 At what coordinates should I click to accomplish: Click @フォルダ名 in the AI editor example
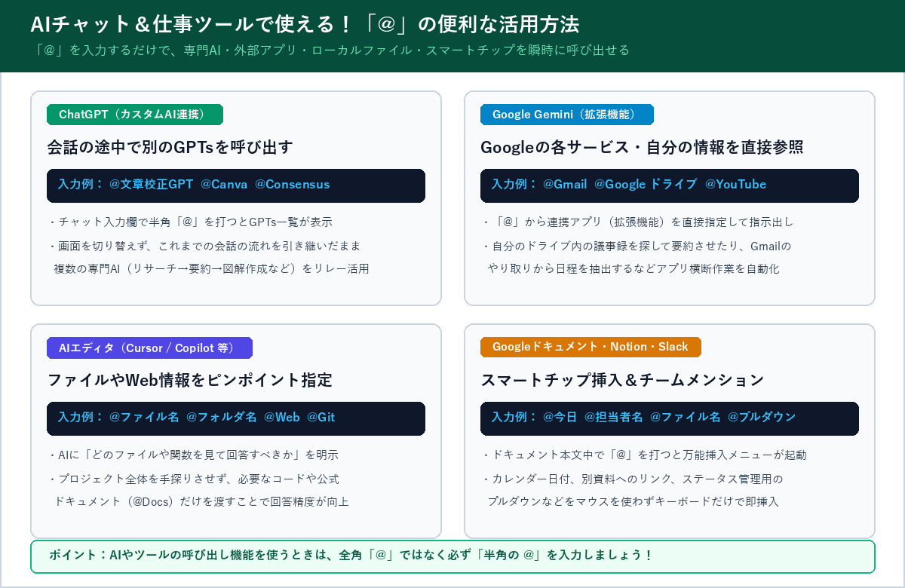coord(222,418)
